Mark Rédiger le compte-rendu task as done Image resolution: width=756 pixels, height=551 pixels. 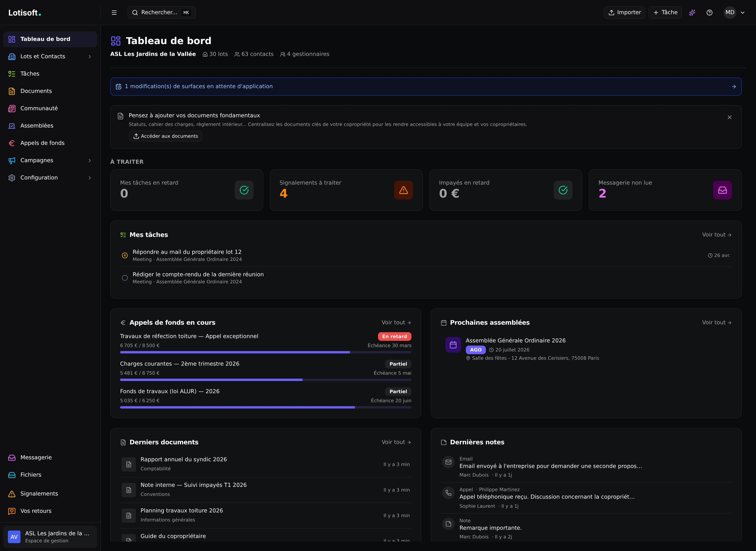pos(125,278)
